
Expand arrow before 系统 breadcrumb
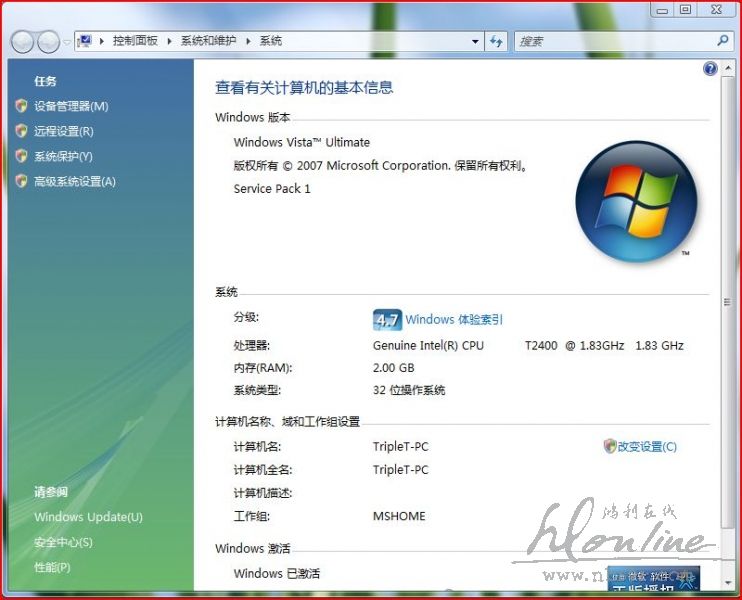248,41
